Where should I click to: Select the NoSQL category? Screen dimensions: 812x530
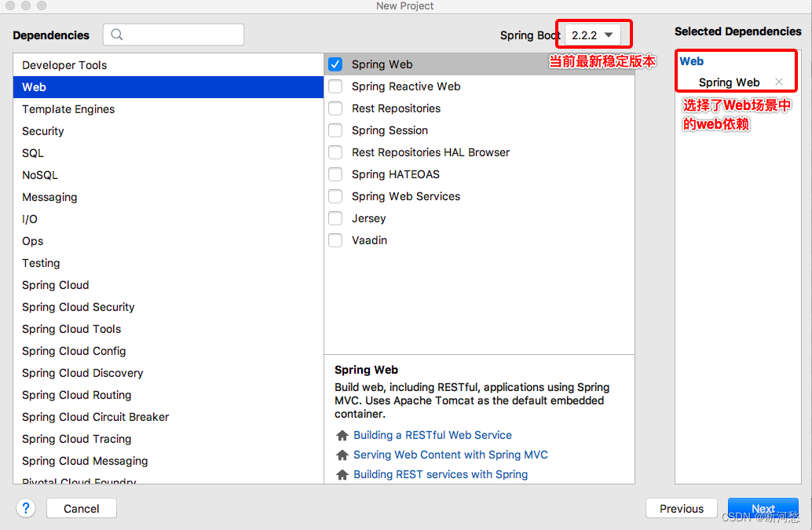pos(39,175)
